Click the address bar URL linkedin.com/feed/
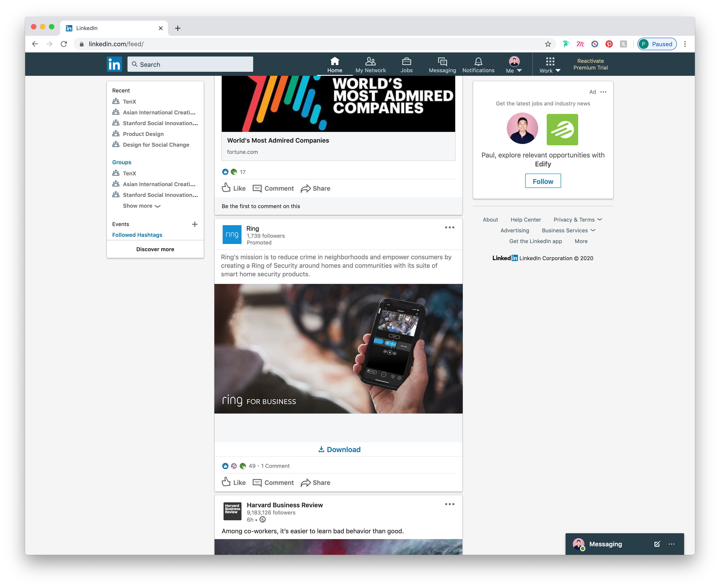 (116, 44)
